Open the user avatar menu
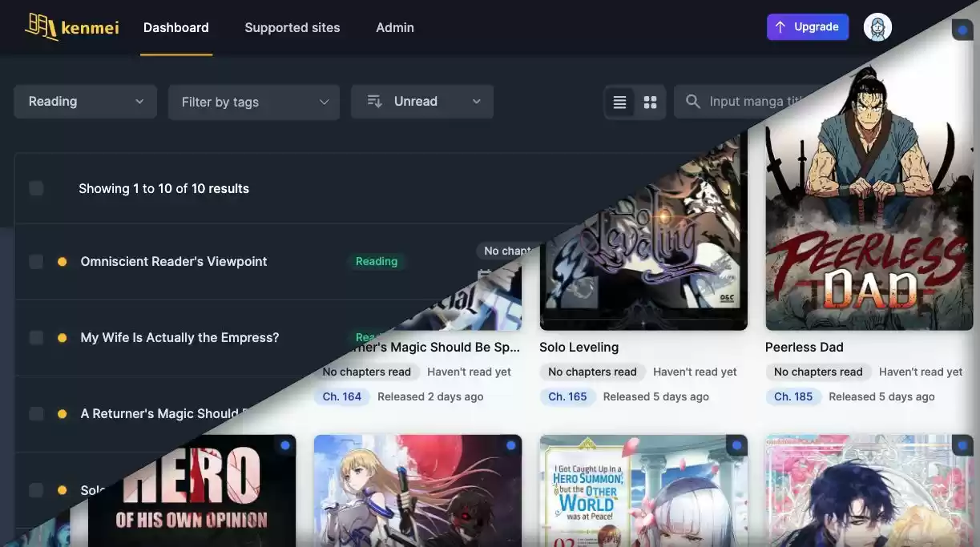 [x=877, y=27]
